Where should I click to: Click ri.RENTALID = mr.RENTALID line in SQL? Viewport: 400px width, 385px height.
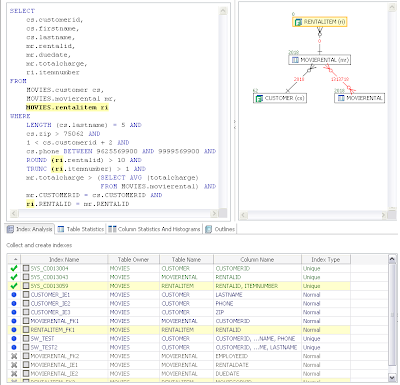coord(78,204)
